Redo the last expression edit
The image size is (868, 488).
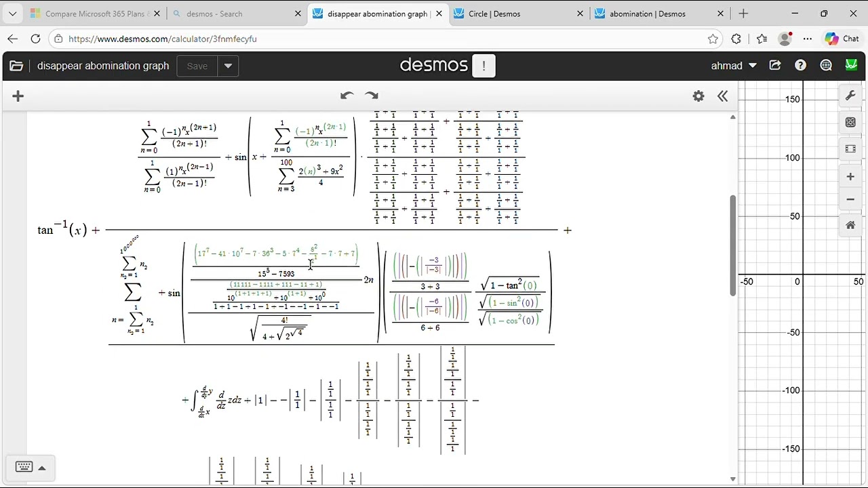[372, 96]
